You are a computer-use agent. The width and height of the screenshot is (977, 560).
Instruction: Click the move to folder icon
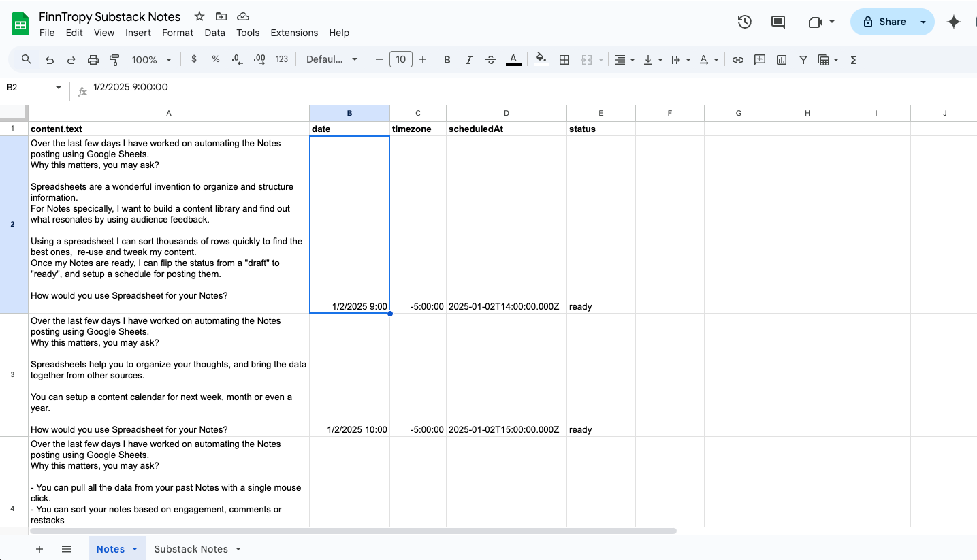(x=221, y=16)
